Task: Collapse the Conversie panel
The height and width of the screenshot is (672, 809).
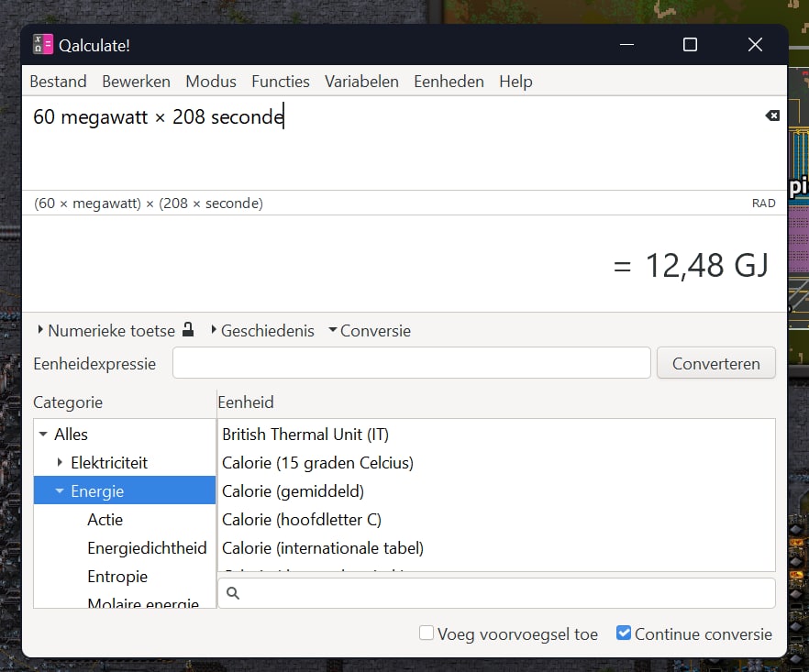Action: (x=332, y=330)
